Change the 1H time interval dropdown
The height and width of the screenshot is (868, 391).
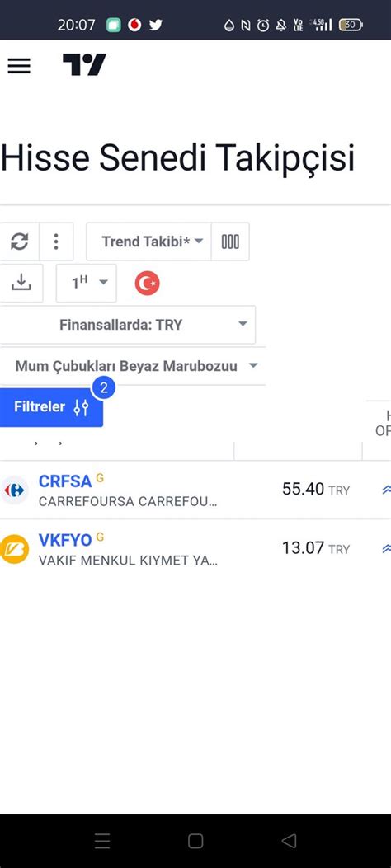[87, 283]
